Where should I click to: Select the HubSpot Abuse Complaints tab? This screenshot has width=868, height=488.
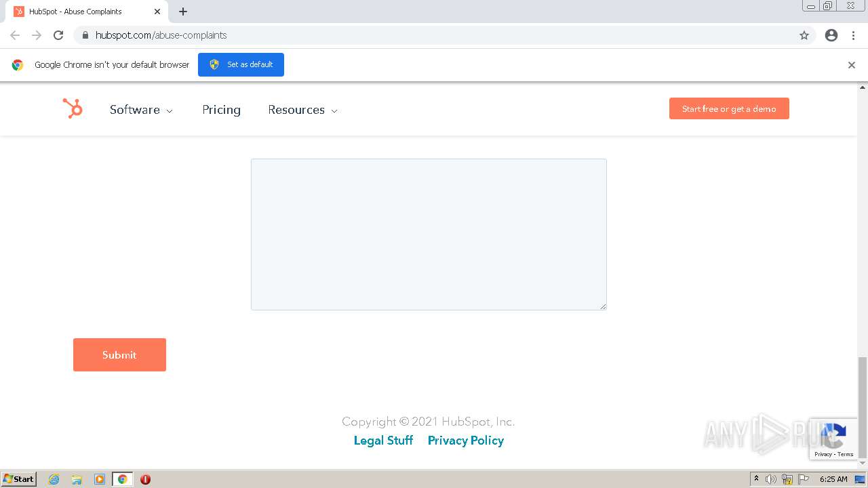click(87, 12)
